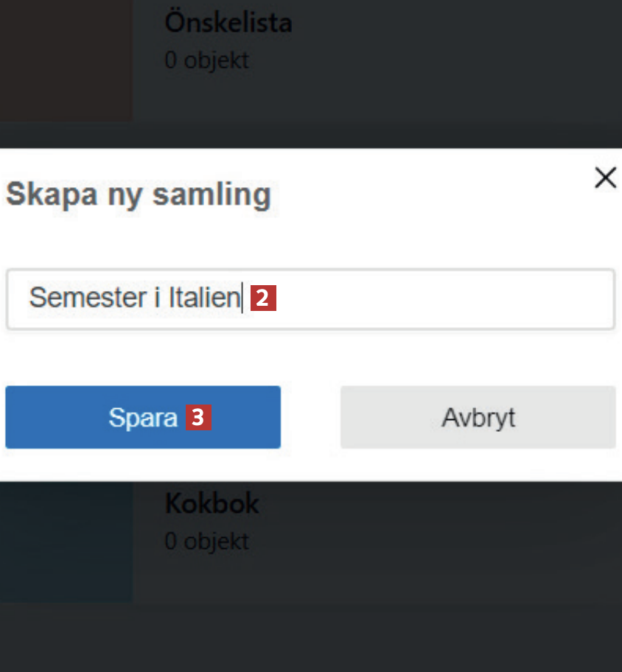
Task: Click the red number 2 marker
Action: point(264,298)
